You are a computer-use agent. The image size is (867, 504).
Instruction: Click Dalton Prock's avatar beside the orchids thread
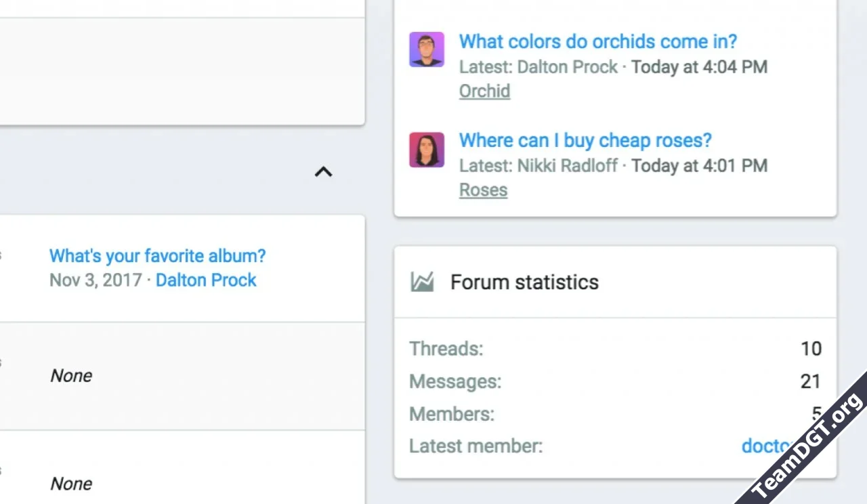click(427, 49)
